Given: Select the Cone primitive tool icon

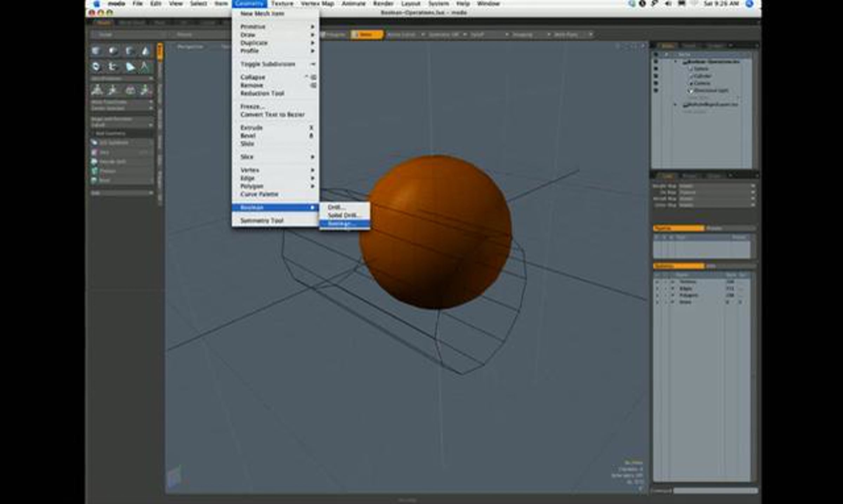Looking at the screenshot, I should pos(146,51).
